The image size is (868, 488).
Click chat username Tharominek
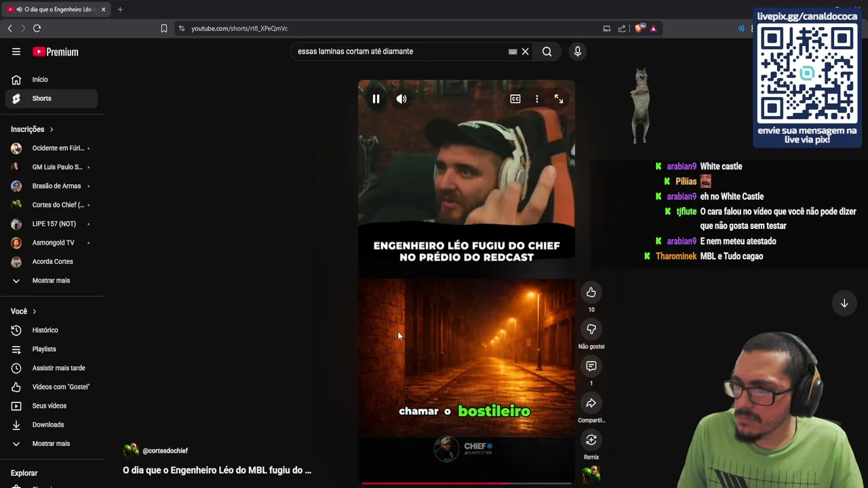(x=676, y=256)
